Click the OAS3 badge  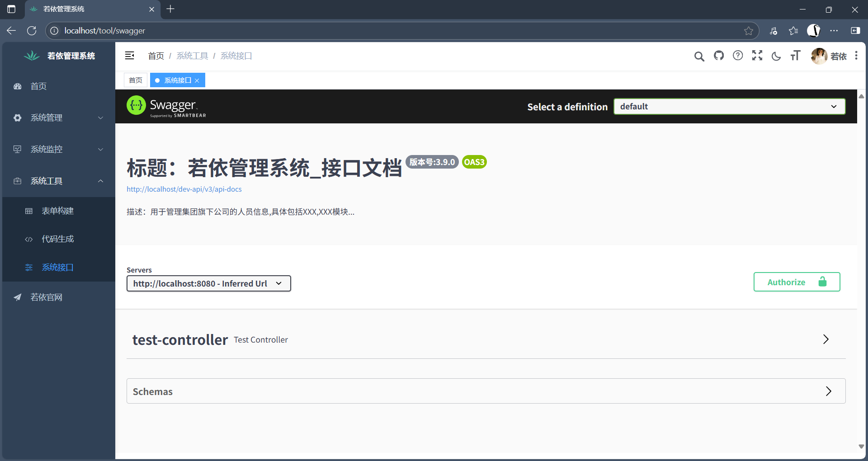point(474,162)
